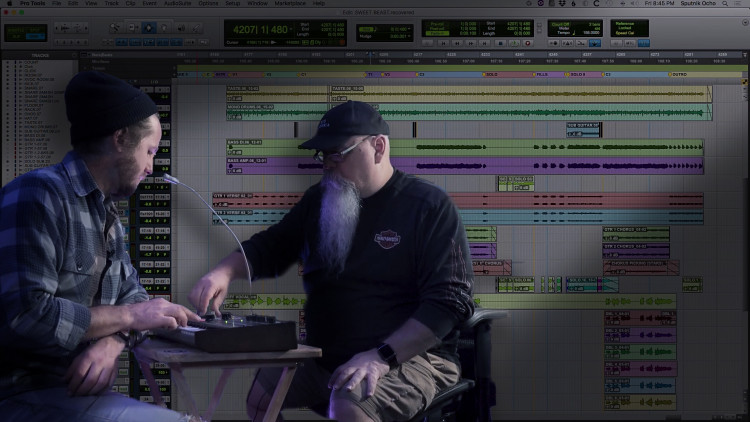Toggle the blue MIDI Merge button
Image resolution: width=750 pixels, height=422 pixels.
pyautogui.click(x=595, y=43)
